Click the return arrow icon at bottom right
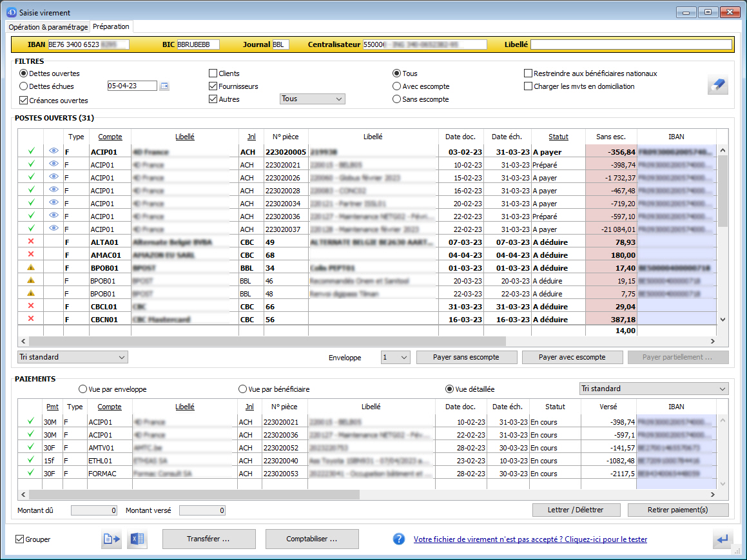Viewport: 747px width, 560px height. 723,539
